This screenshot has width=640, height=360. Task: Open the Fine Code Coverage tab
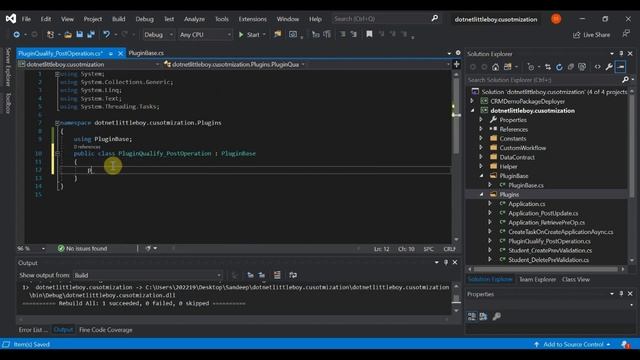point(105,330)
